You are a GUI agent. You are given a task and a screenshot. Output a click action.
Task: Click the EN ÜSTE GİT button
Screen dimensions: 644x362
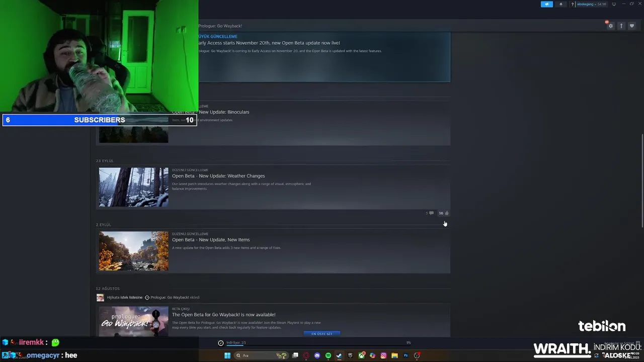pos(322,334)
